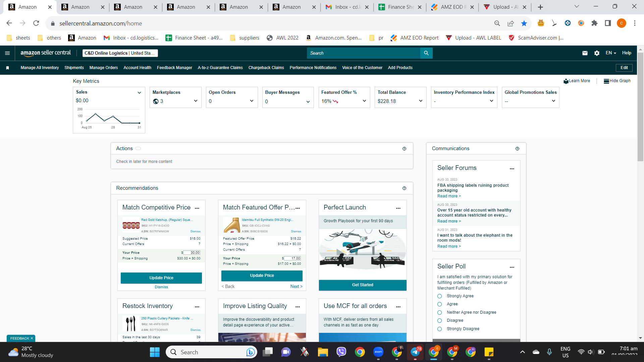Open Perfect Launch card options menu
This screenshot has width=644, height=362.
coord(398,208)
